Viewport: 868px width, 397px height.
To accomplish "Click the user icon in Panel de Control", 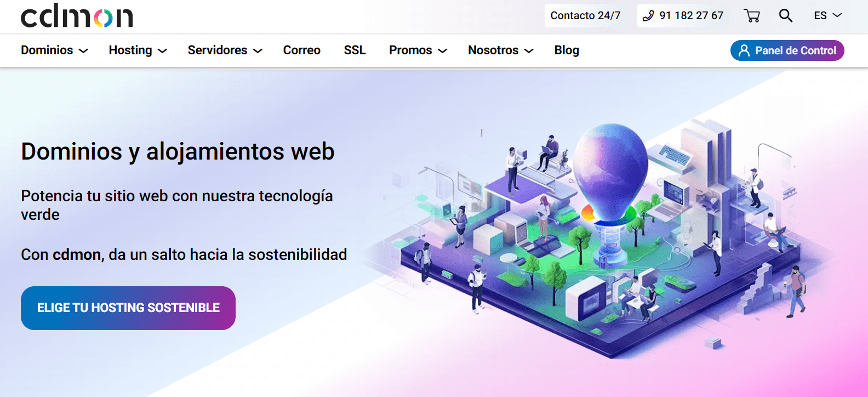I will coord(744,50).
